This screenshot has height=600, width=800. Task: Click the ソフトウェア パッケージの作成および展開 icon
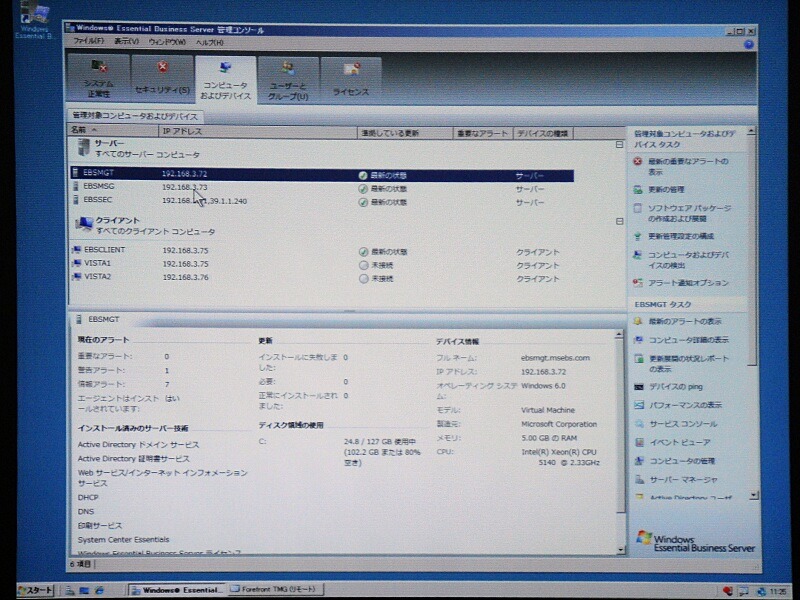tap(638, 208)
